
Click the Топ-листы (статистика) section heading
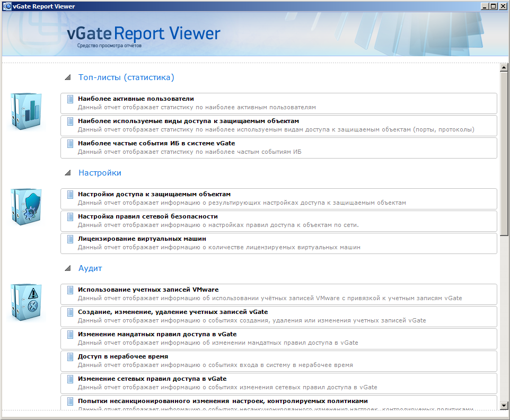click(x=126, y=77)
